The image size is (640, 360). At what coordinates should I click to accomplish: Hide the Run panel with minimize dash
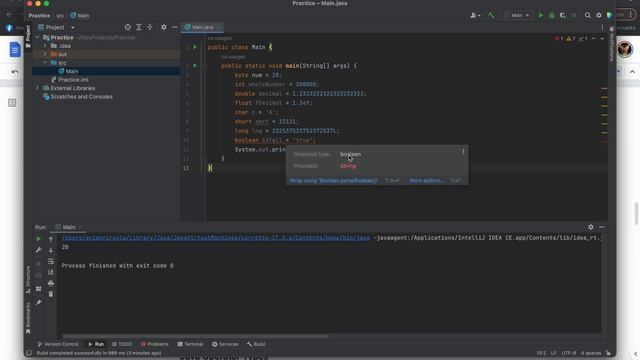click(602, 227)
